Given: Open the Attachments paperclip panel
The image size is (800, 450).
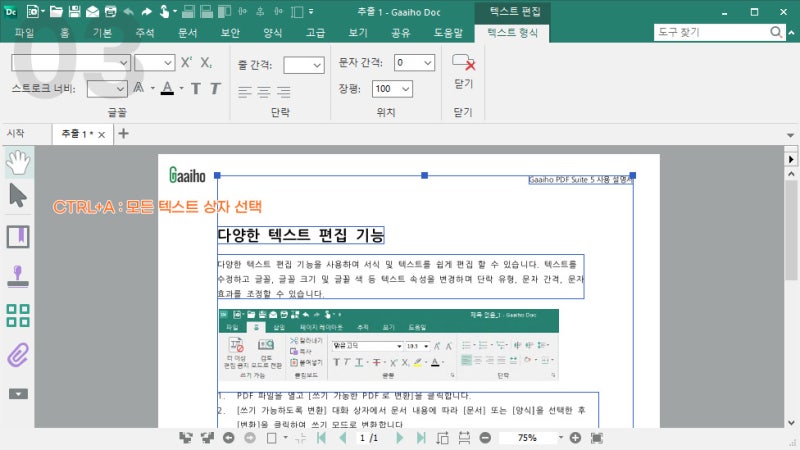Looking at the screenshot, I should (x=18, y=355).
